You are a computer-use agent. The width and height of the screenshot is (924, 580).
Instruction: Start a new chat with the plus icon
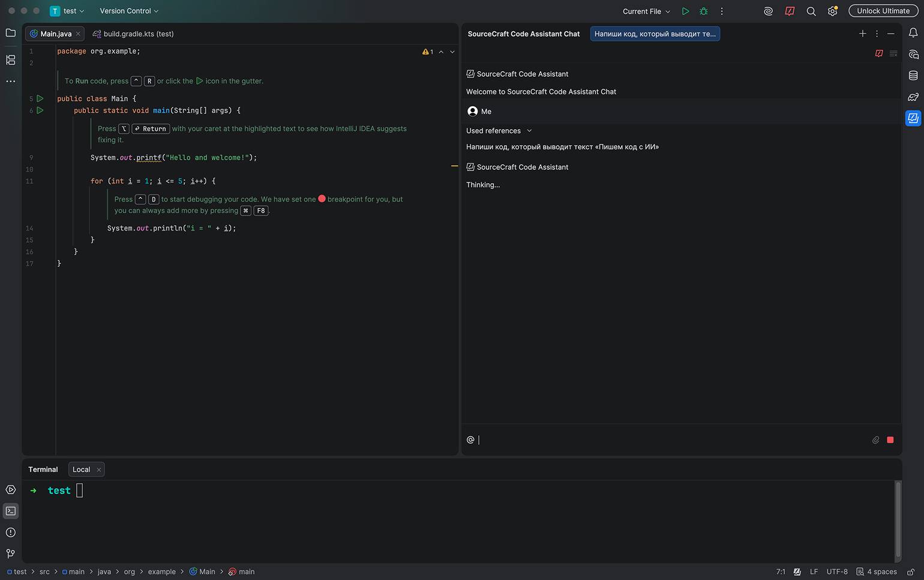pyautogui.click(x=863, y=34)
